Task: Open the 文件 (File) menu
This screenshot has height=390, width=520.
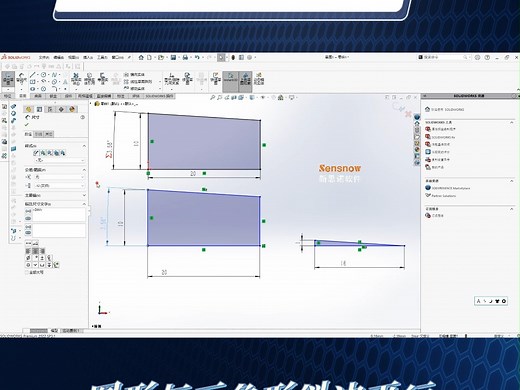Action: [x=44, y=57]
